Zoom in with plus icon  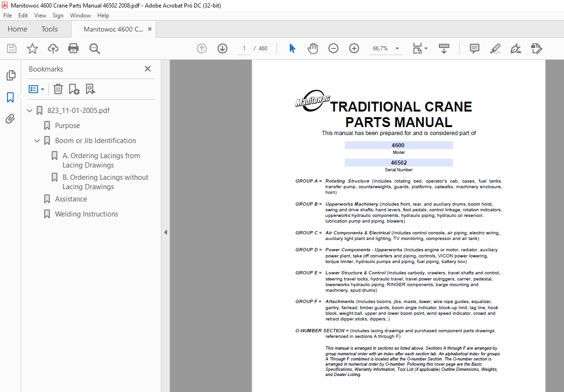(354, 48)
